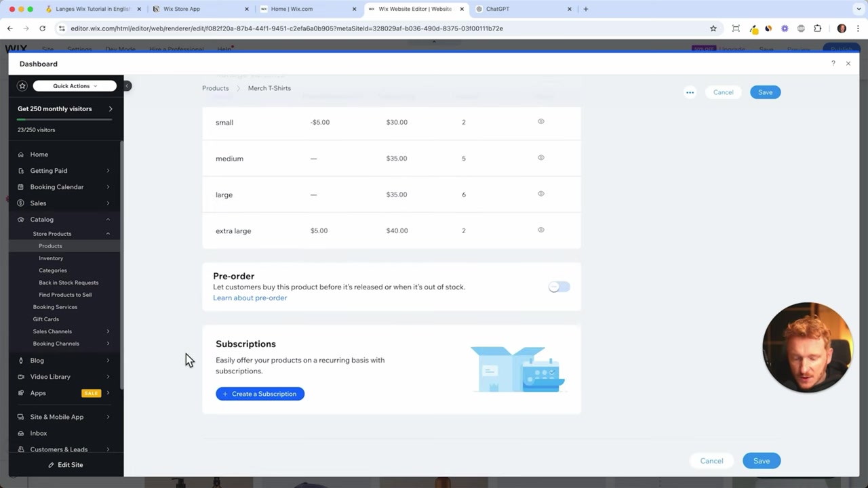Click the monthly visitors progress bar
The height and width of the screenshot is (488, 868).
pyautogui.click(x=64, y=119)
